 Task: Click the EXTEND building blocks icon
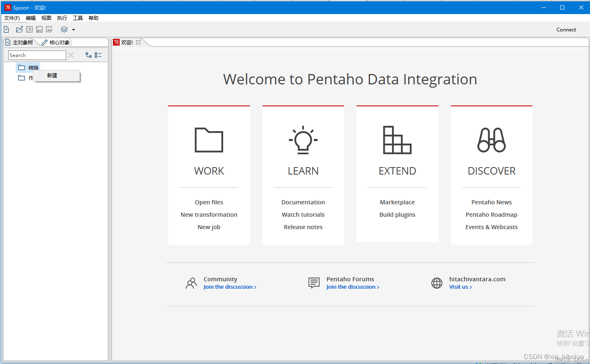(x=397, y=140)
